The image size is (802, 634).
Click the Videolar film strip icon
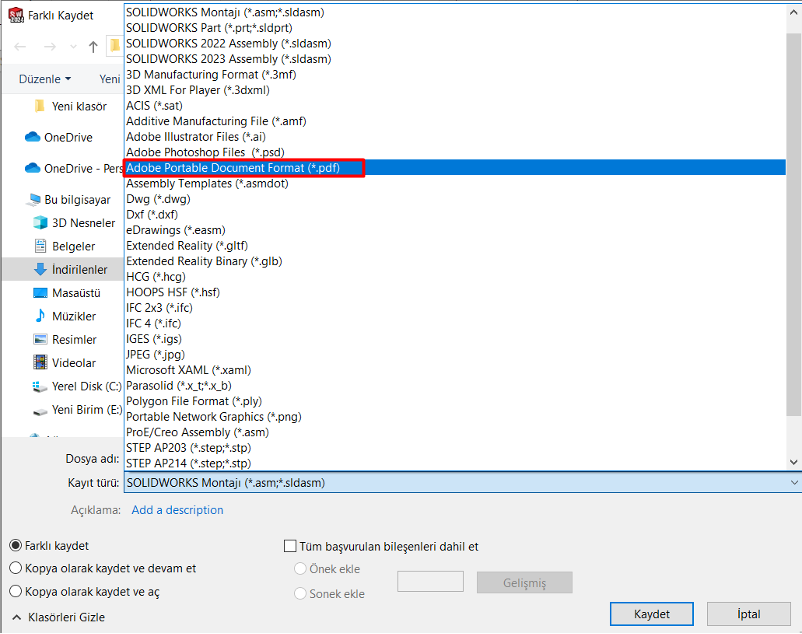[x=40, y=363]
